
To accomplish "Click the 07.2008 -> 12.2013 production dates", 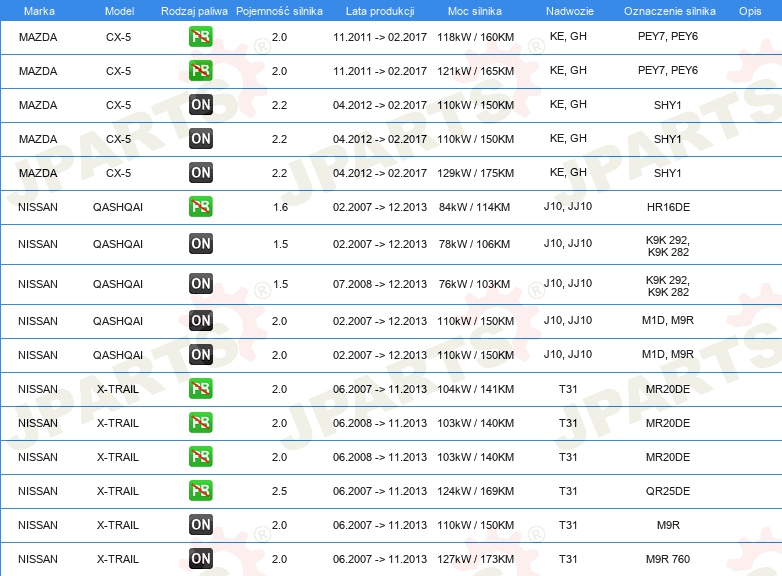I will pyautogui.click(x=380, y=284).
